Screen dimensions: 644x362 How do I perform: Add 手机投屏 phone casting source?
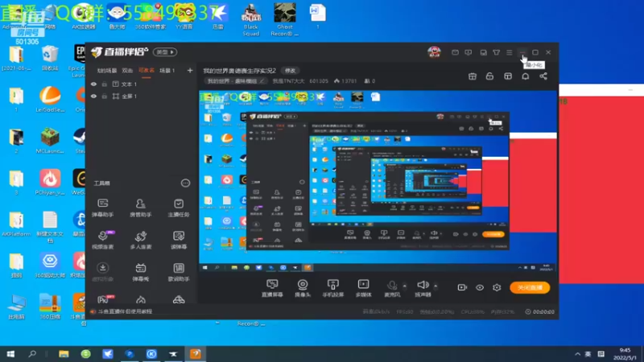332,288
